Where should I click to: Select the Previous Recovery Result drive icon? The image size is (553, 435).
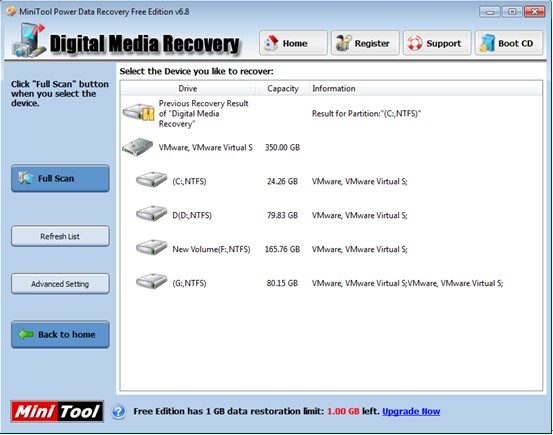coord(138,112)
